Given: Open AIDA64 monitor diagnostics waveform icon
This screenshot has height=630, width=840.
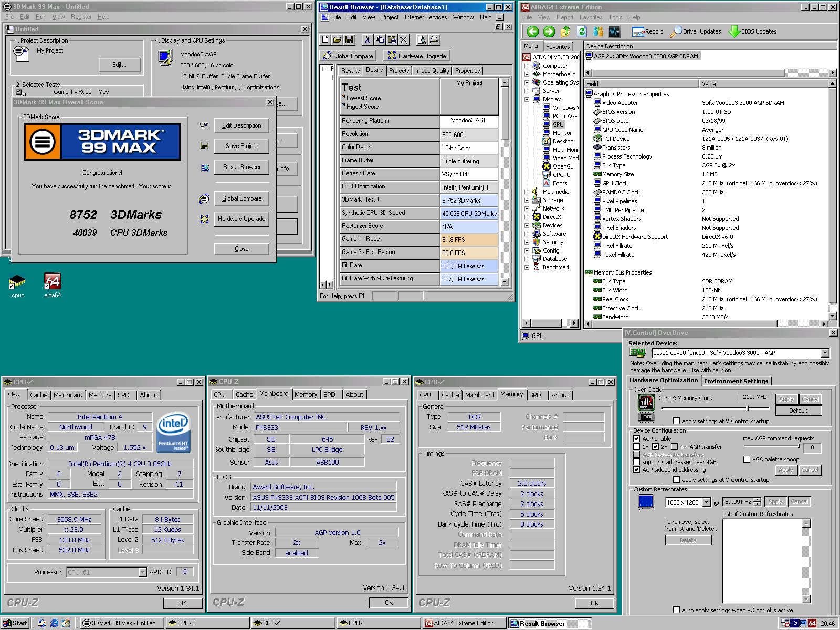Looking at the screenshot, I should click(x=614, y=31).
